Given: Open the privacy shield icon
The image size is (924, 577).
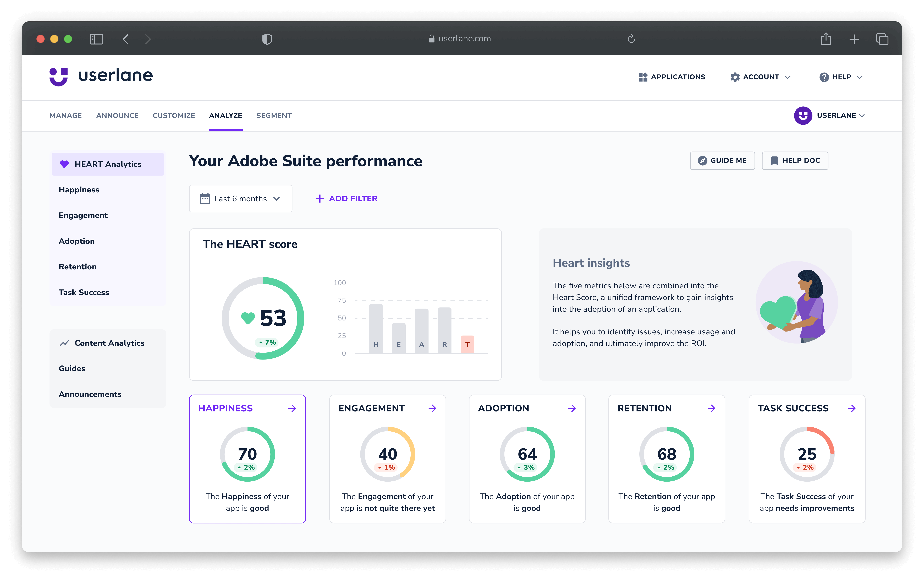Looking at the screenshot, I should (x=267, y=39).
